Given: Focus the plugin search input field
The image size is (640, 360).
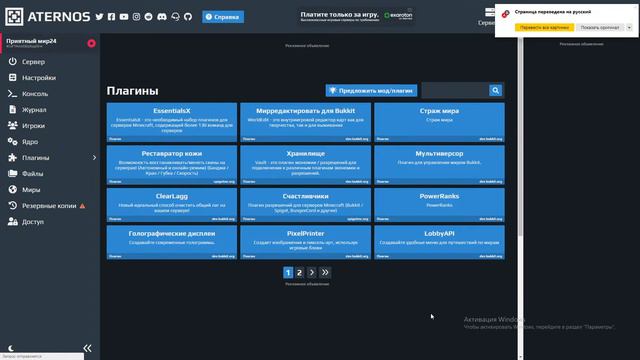Looking at the screenshot, I should tap(455, 91).
